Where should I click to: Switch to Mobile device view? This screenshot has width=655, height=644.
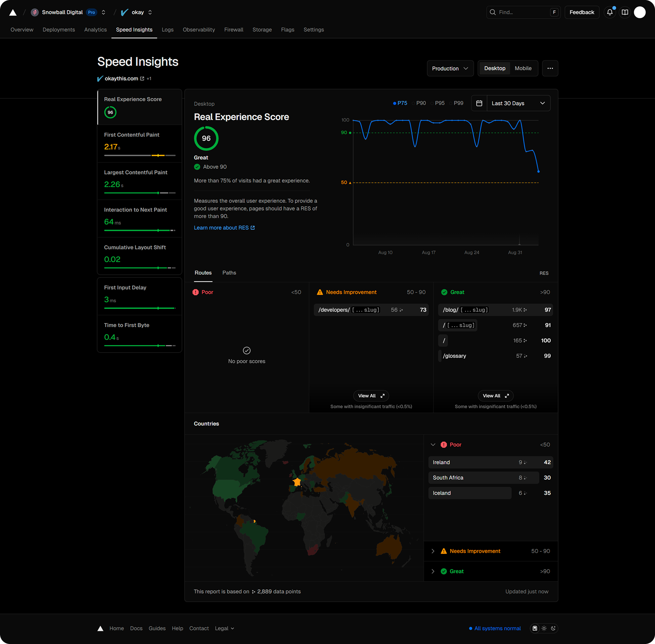tap(523, 68)
